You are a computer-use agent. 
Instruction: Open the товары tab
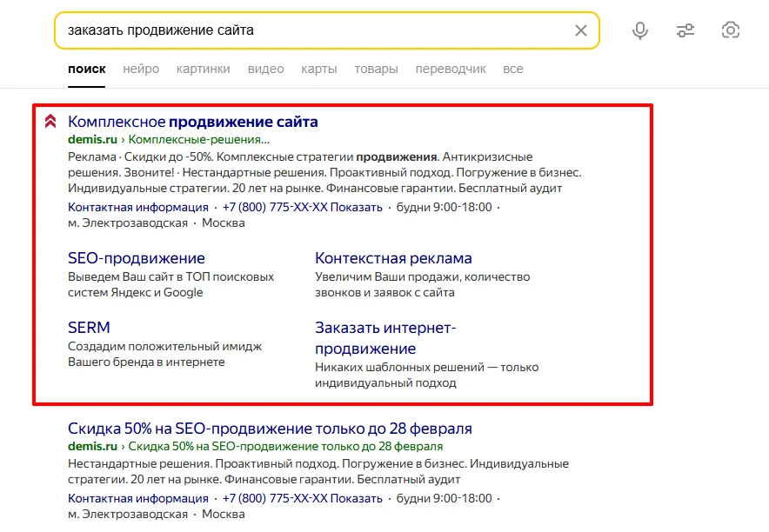tap(376, 69)
